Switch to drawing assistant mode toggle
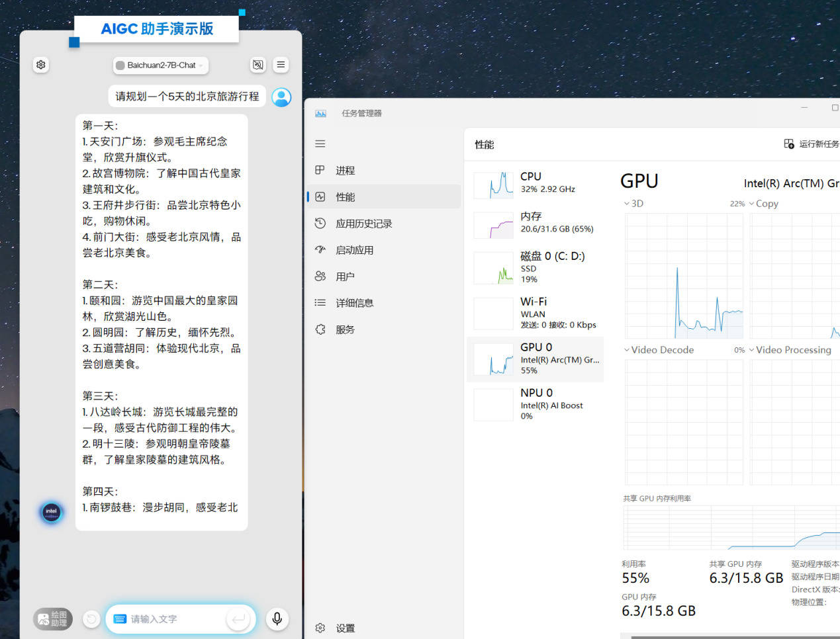Image resolution: width=840 pixels, height=639 pixels. tap(52, 618)
